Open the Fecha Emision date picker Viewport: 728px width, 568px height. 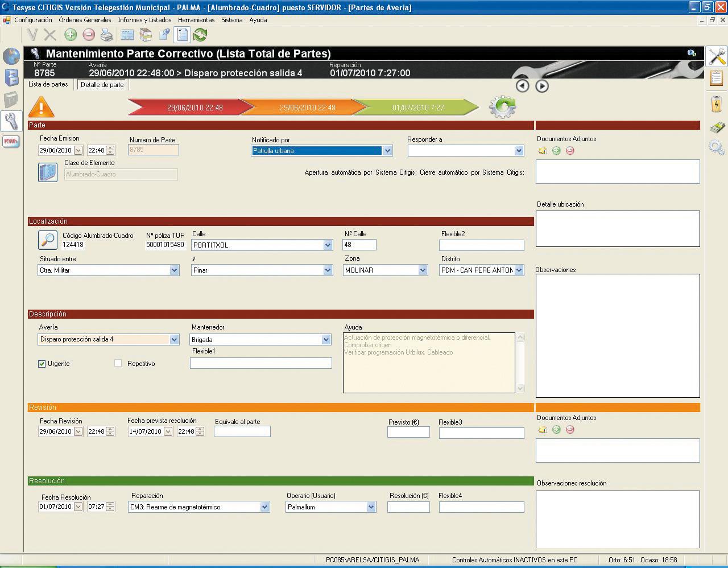coord(78,150)
